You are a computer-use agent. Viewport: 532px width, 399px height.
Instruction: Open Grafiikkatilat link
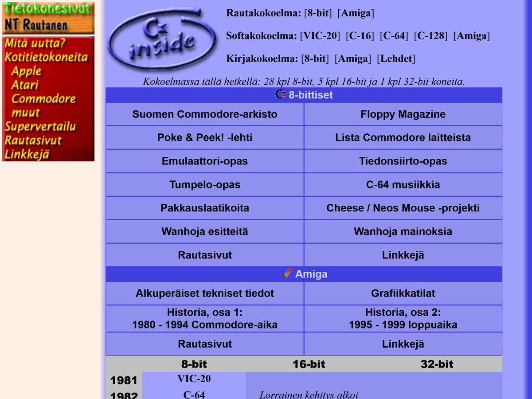coord(403,293)
